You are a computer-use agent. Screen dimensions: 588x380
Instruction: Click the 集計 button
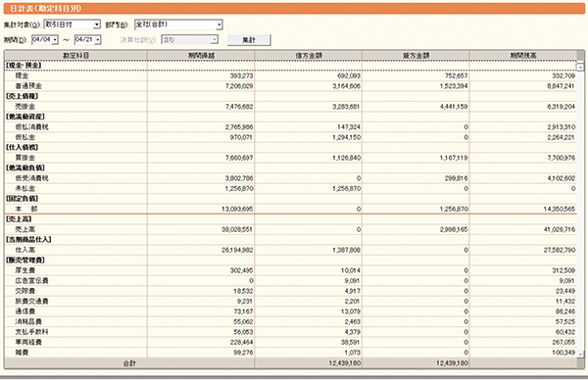(249, 40)
